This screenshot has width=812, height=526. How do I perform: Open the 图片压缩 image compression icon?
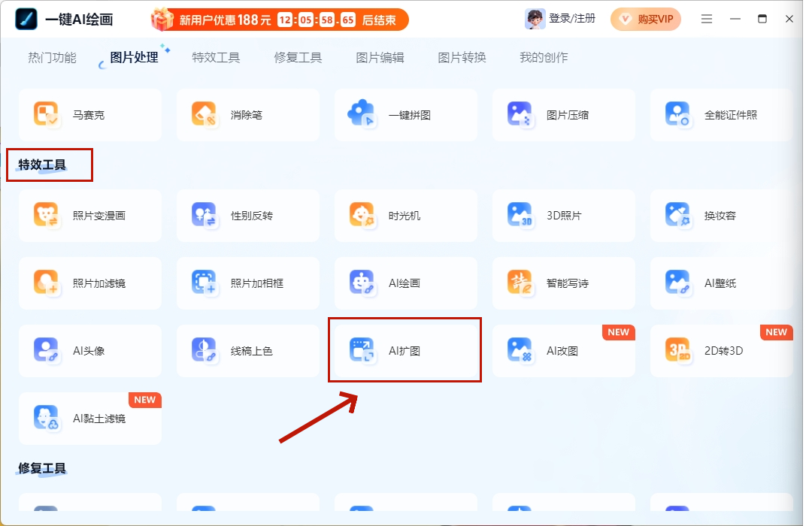(x=520, y=114)
